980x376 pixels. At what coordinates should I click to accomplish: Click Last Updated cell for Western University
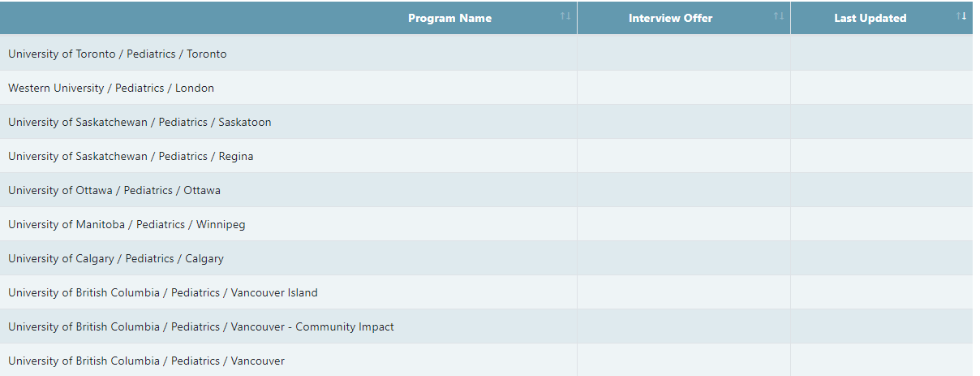click(881, 88)
